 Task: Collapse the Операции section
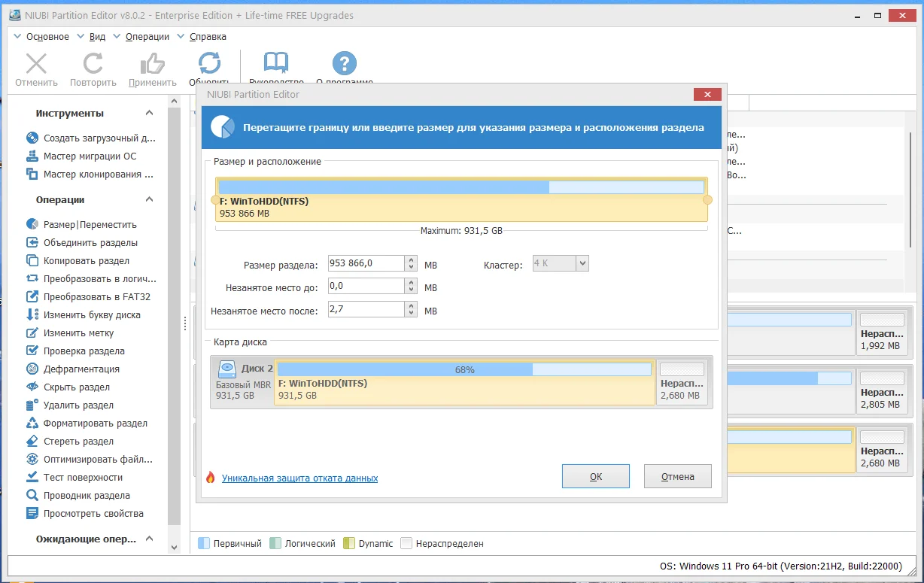(x=149, y=199)
